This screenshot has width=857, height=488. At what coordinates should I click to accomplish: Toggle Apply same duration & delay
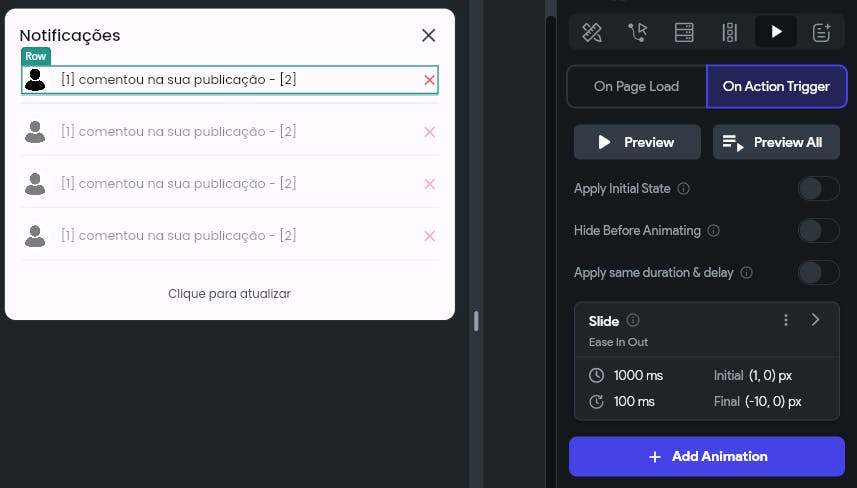coord(818,273)
